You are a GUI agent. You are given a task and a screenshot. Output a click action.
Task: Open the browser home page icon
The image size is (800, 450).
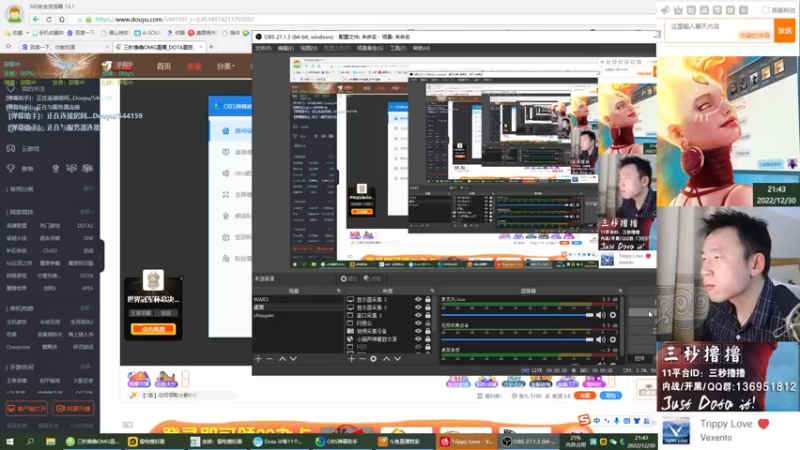coord(62,19)
